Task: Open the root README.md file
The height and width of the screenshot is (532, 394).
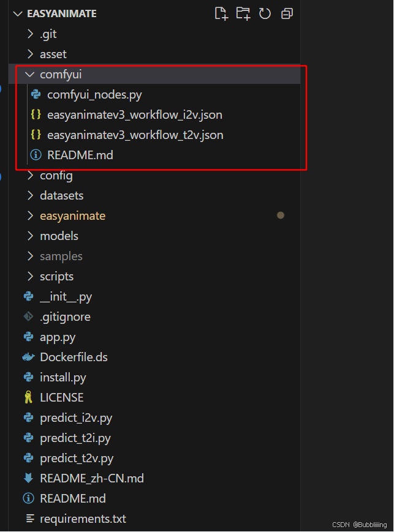Action: [73, 498]
